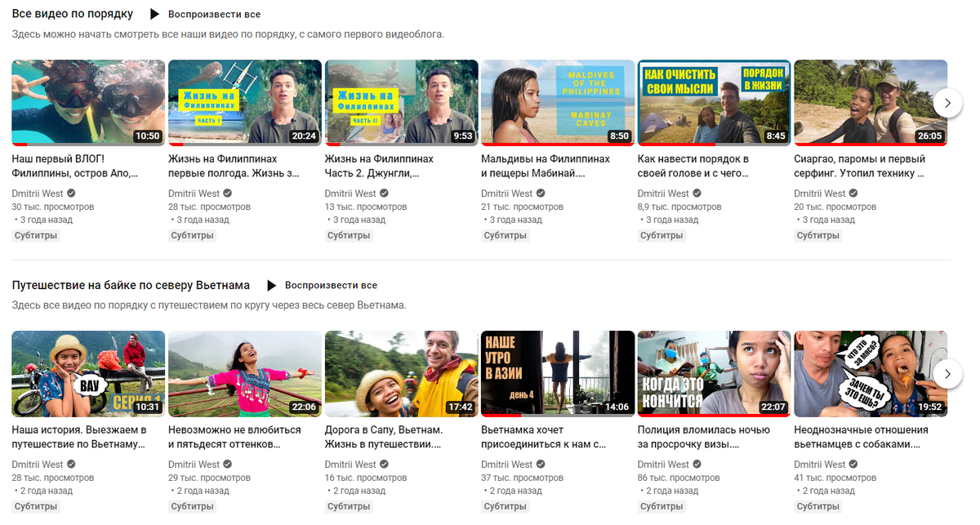The image size is (980, 525).
Task: Open thumbnail of 'Невозможно не влюбиться' video
Action: [245, 374]
